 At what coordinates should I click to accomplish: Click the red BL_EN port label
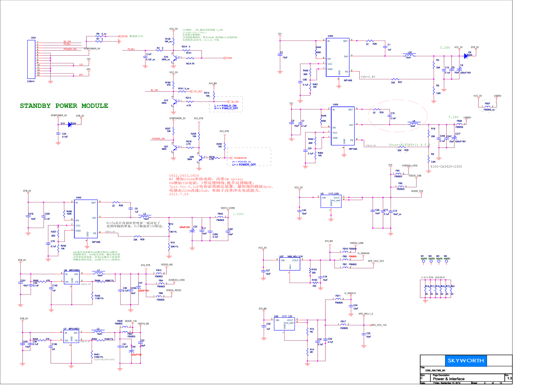coord(235,102)
